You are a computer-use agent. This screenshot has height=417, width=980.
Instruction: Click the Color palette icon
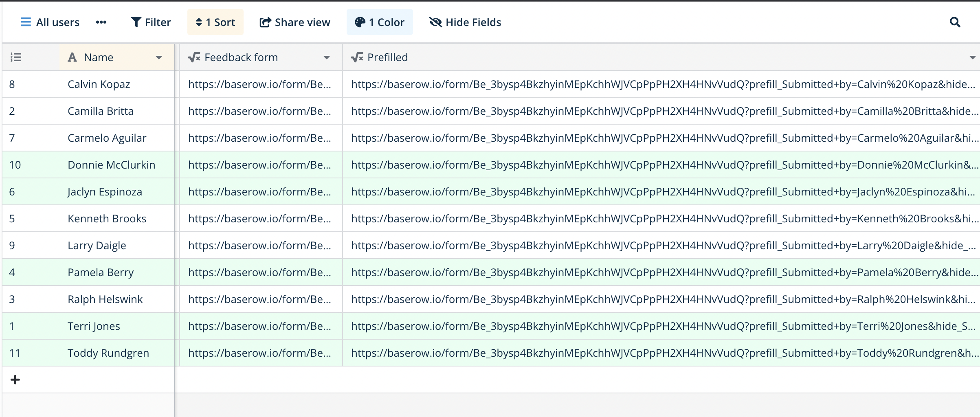[358, 22]
